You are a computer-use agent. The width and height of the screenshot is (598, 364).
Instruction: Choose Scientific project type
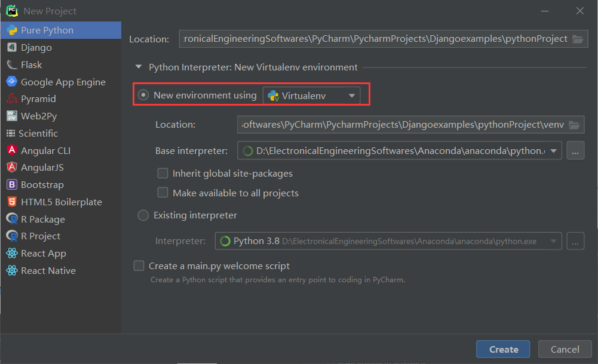coord(61,133)
